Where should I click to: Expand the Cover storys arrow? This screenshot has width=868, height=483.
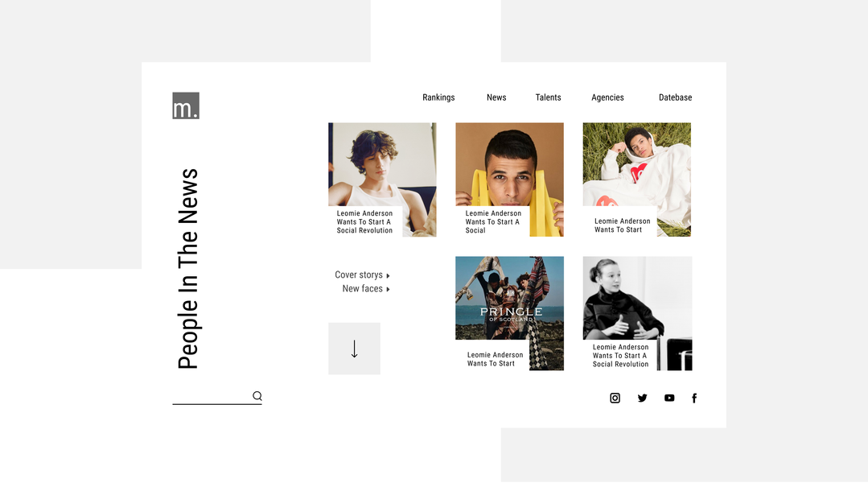click(388, 275)
